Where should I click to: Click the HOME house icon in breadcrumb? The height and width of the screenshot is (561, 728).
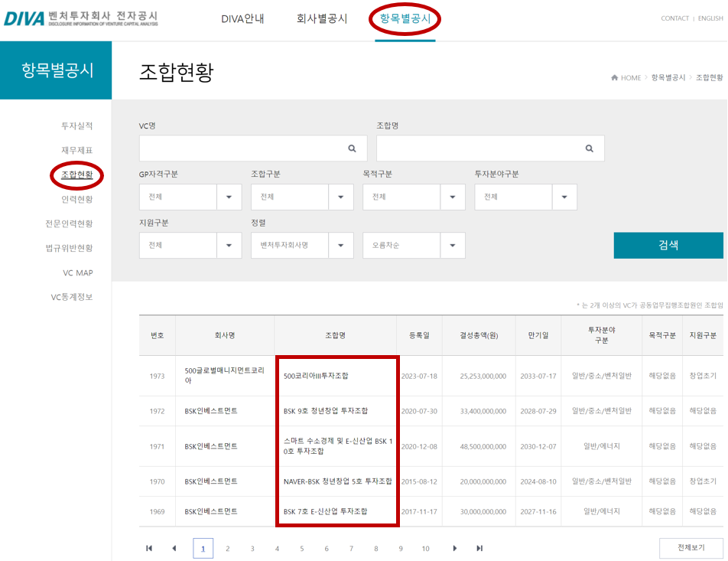pos(614,77)
